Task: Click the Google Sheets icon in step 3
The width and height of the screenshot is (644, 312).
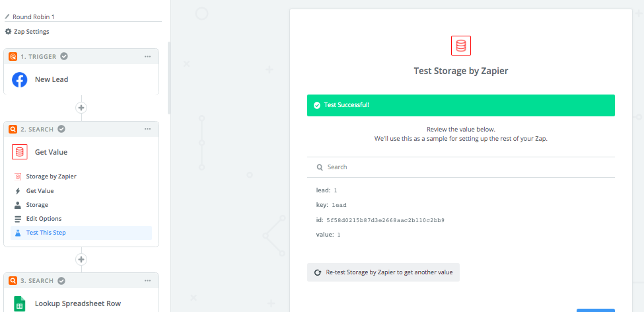Action: pyautogui.click(x=19, y=304)
